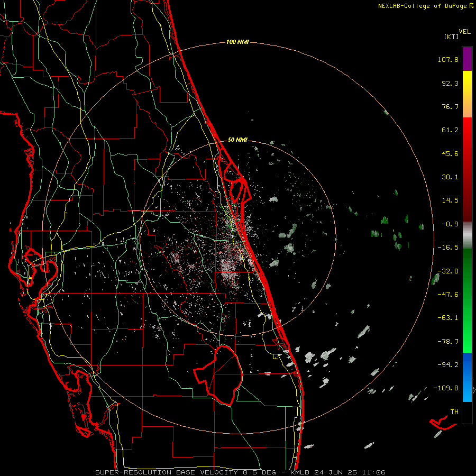Pick the purple segment of the velocity color bar

(467, 59)
